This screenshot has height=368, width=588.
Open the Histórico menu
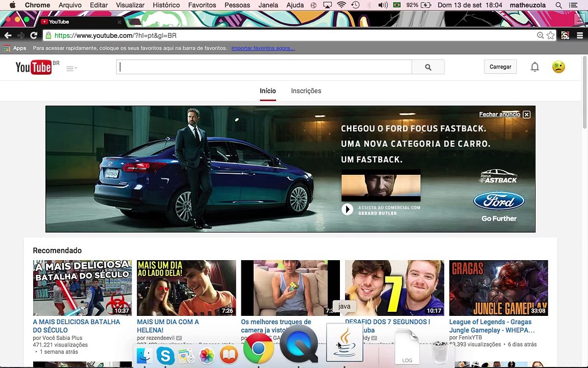click(166, 5)
